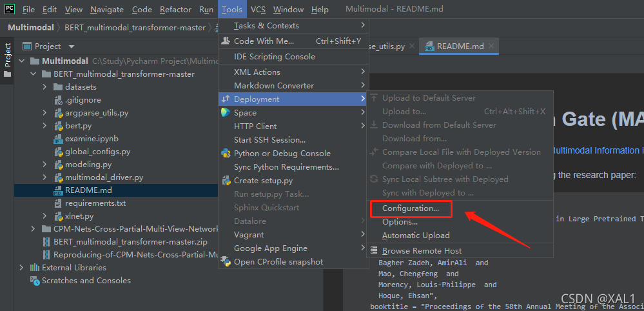Open XML Actions submenu

pyautogui.click(x=293, y=72)
